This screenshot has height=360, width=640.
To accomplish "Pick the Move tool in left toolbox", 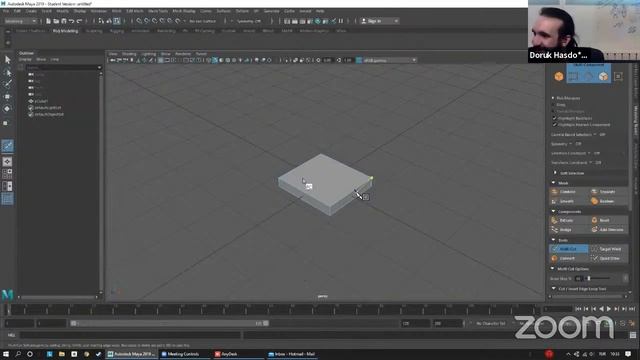I will point(7,97).
